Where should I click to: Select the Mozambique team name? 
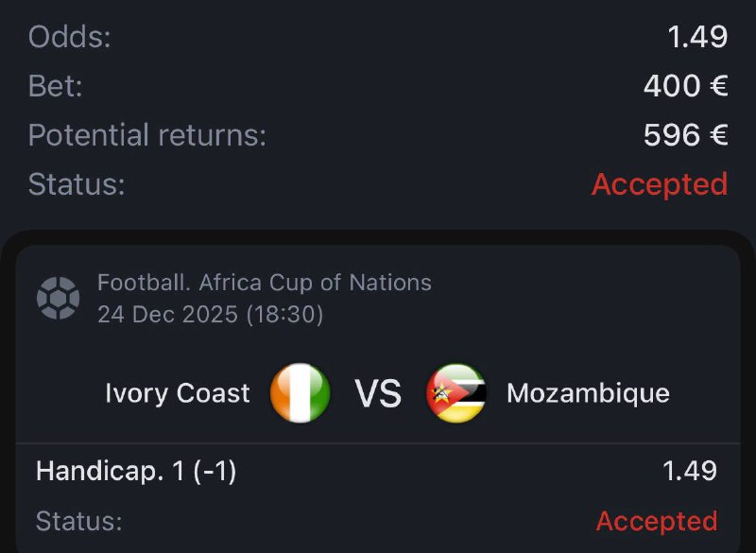click(588, 393)
